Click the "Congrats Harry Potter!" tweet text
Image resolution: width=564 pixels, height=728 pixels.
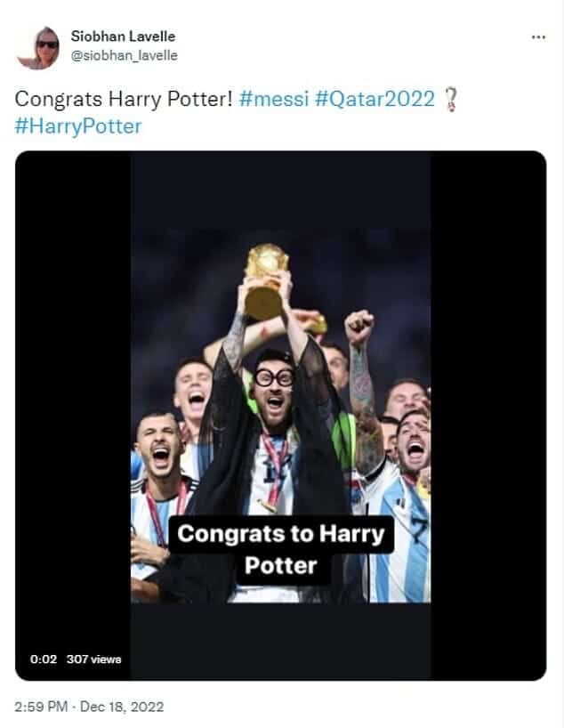pyautogui.click(x=123, y=99)
